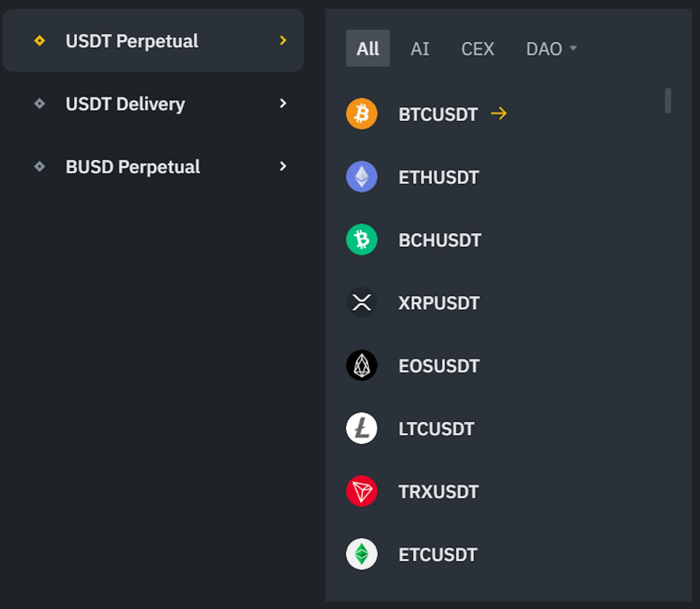This screenshot has height=609, width=700.
Task: Click the Ethereum coin icon
Action: (361, 177)
